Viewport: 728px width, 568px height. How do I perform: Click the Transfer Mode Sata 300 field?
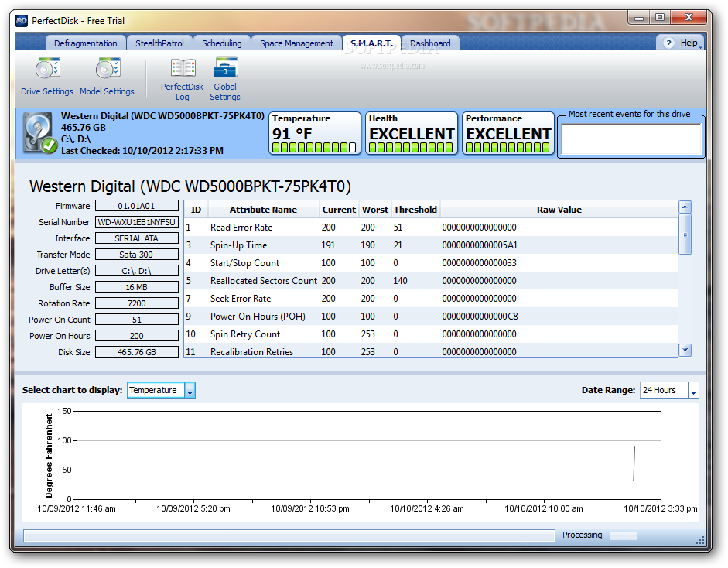tap(136, 255)
